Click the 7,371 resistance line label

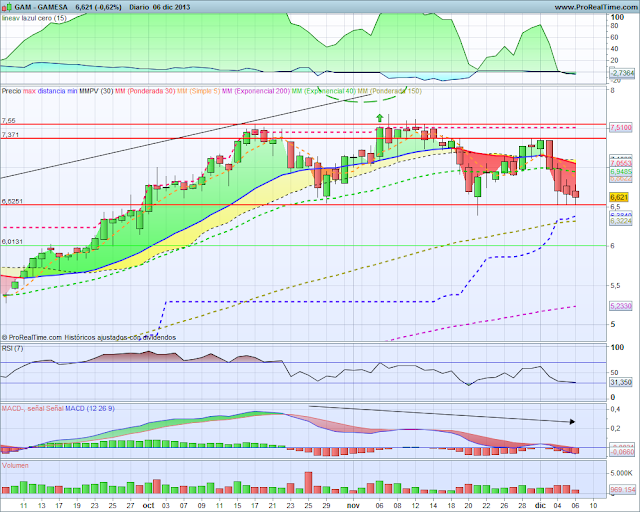pyautogui.click(x=10, y=134)
